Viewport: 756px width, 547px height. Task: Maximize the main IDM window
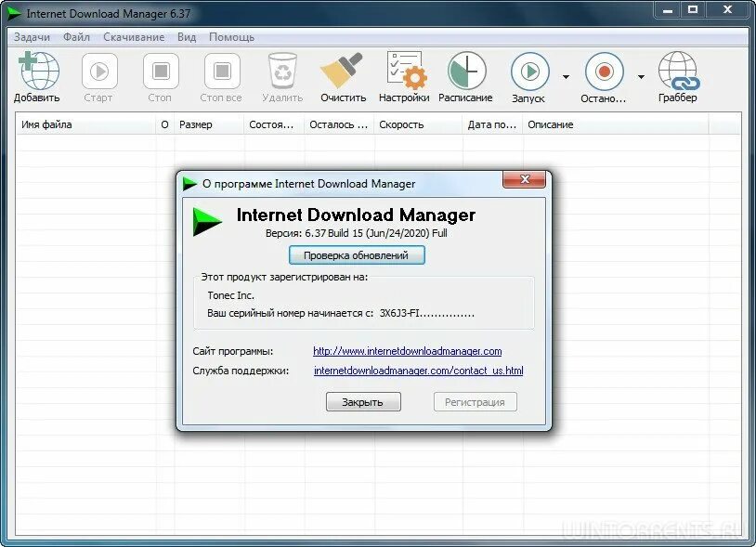[692, 9]
